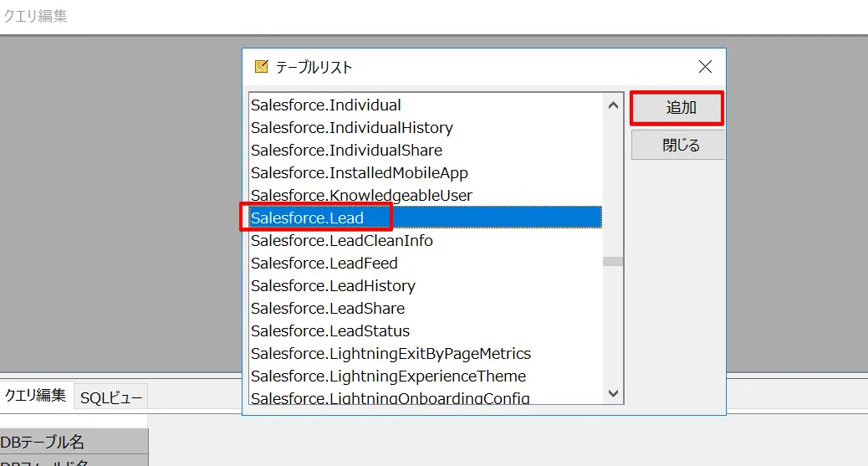Close the テーブルリスト dialog with X
Viewport: 868px width, 466px height.
(x=705, y=67)
